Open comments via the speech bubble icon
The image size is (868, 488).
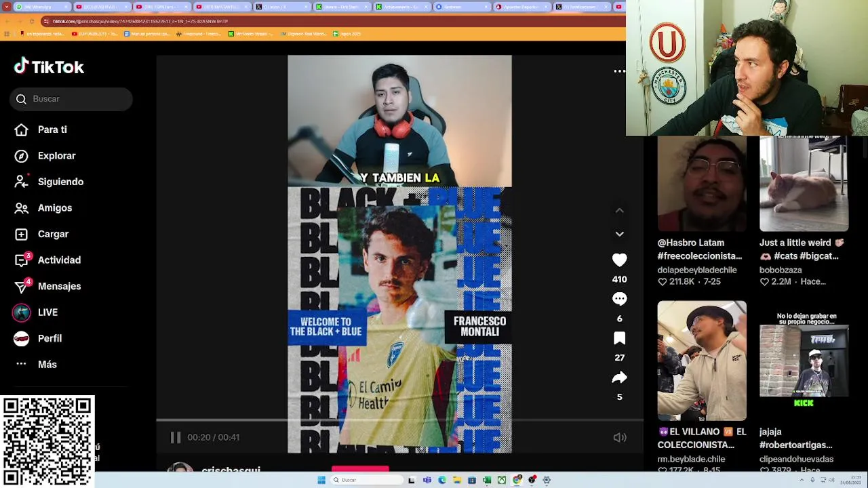pyautogui.click(x=619, y=299)
